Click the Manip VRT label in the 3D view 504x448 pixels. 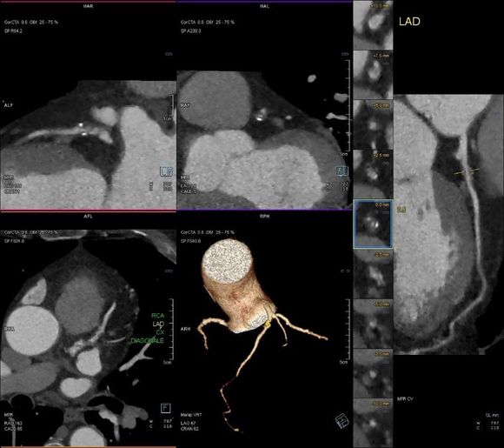tap(191, 415)
